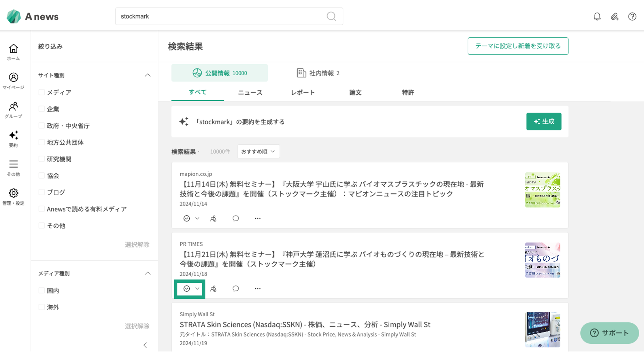Open the help question mark icon
This screenshot has width=644, height=352.
(632, 17)
